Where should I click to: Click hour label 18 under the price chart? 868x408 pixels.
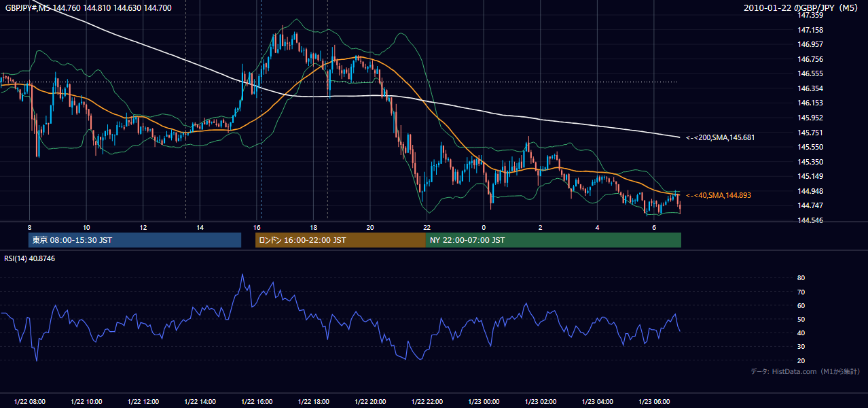point(313,227)
